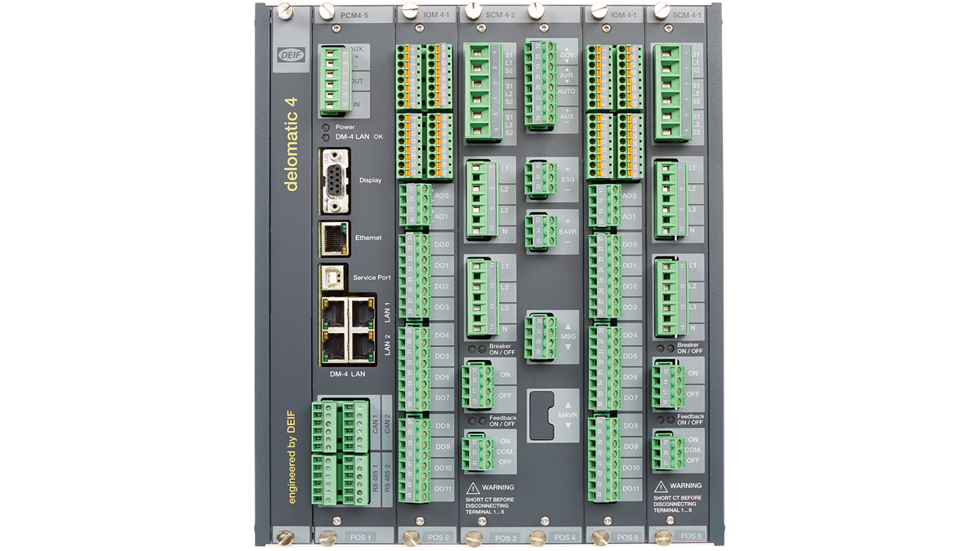This screenshot has width=980, height=551.
Task: Select the green EAVR connector
Action: 541,230
